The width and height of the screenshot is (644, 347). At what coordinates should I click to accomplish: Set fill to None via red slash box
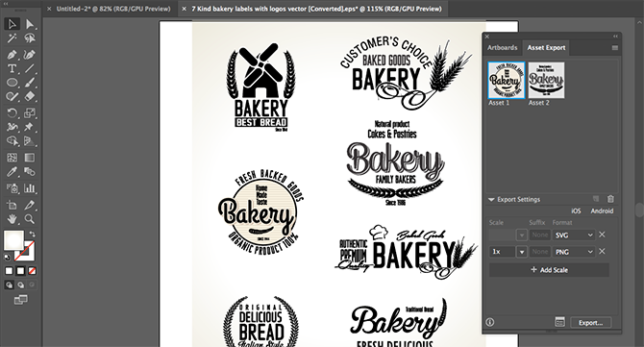click(32, 271)
